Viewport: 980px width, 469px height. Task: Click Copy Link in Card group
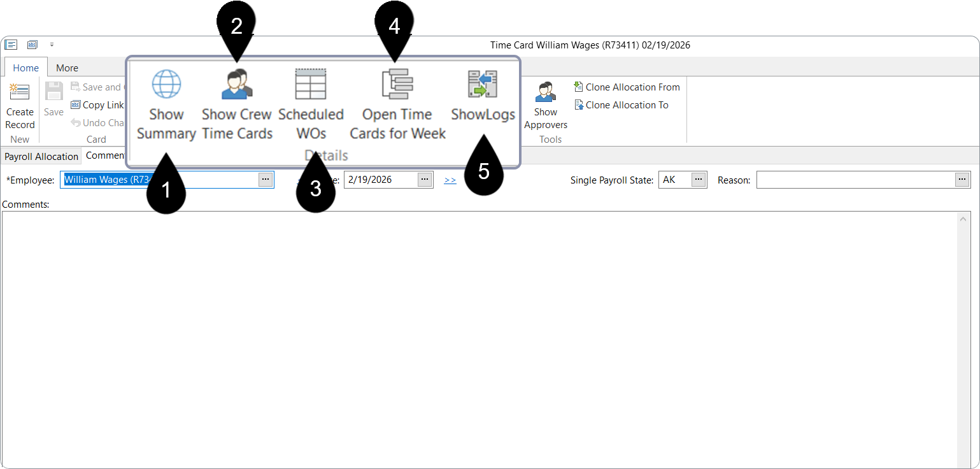pyautogui.click(x=97, y=105)
